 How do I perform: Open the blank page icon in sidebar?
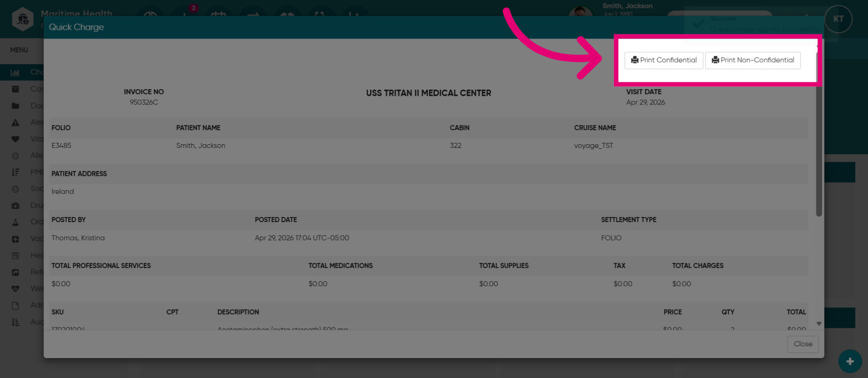(x=15, y=305)
